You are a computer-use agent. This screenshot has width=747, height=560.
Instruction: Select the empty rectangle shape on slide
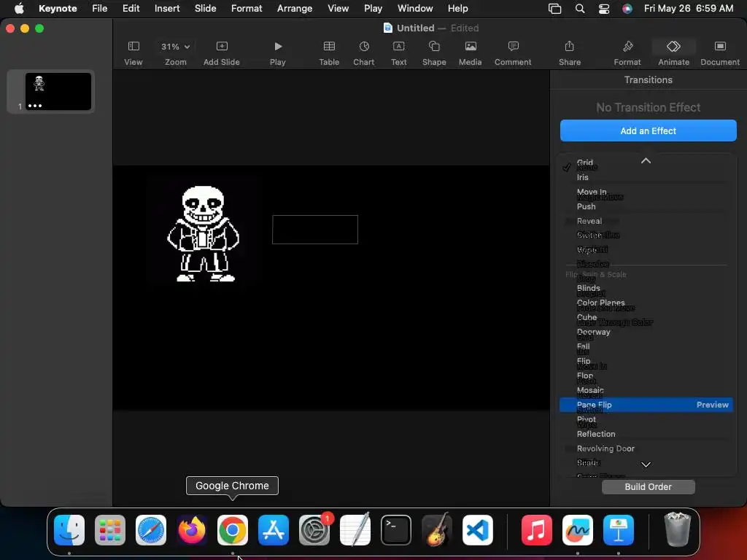(315, 230)
